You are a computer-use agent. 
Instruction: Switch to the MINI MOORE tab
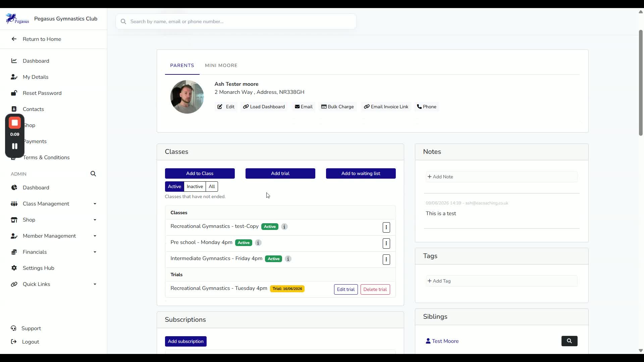221,65
